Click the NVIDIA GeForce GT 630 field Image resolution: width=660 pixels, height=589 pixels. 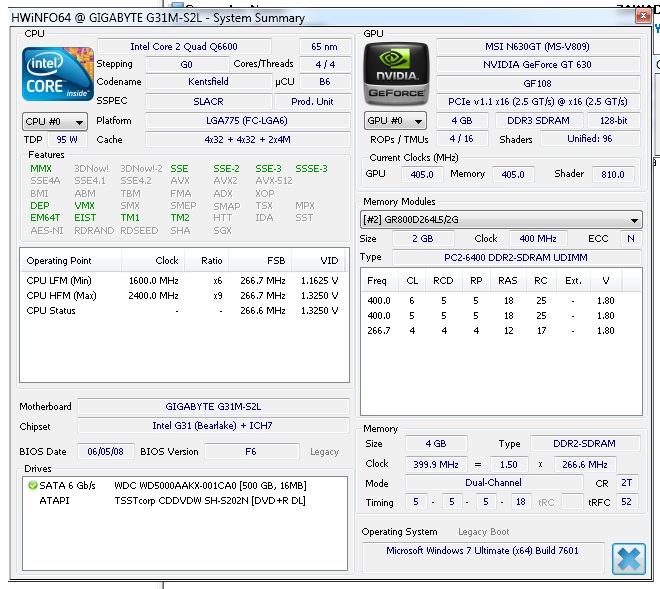coord(538,65)
